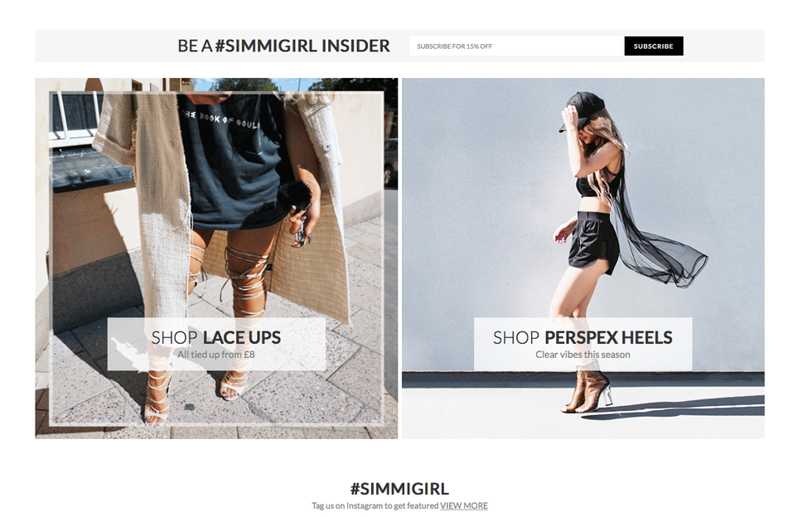Click the All tied up from £8 caption

coord(216,355)
